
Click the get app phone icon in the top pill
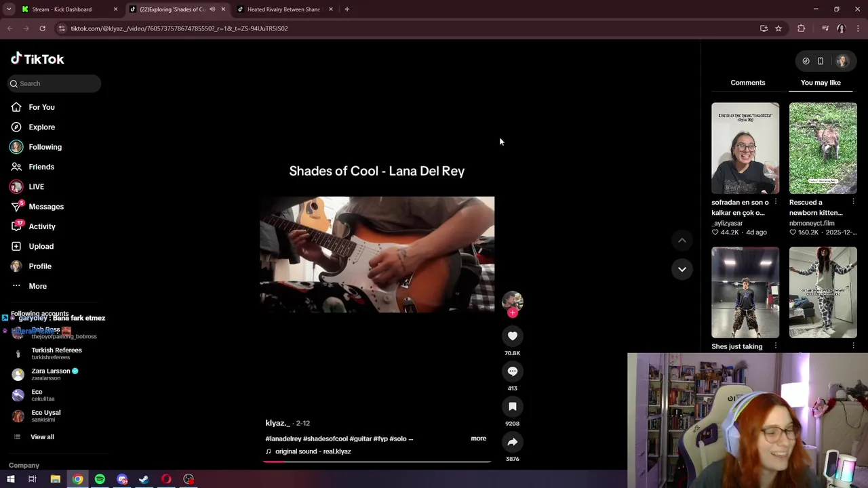tap(820, 61)
